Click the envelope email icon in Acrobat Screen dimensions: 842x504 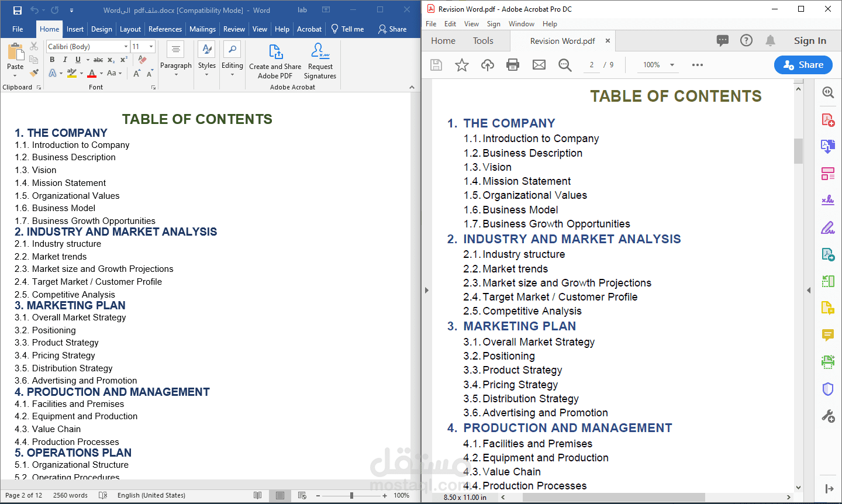[539, 65]
